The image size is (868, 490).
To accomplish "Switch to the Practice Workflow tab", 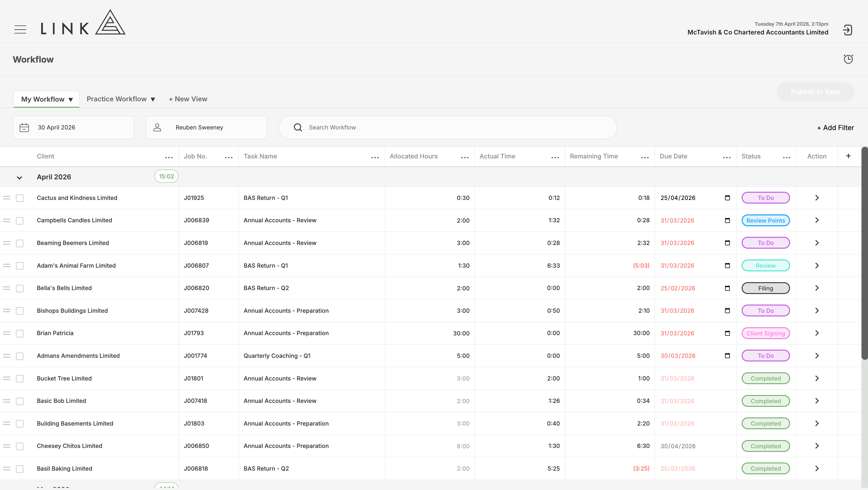I will click(x=117, y=99).
